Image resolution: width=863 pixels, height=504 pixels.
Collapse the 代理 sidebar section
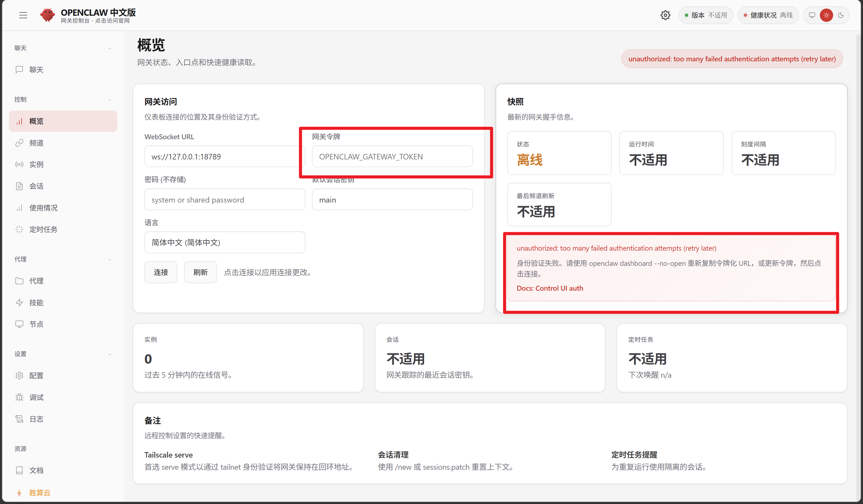click(x=110, y=259)
